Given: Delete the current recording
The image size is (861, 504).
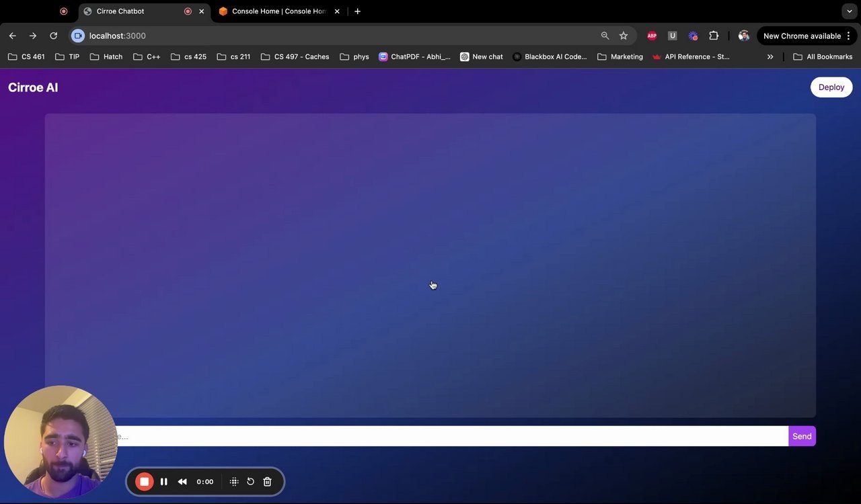Looking at the screenshot, I should click(267, 481).
